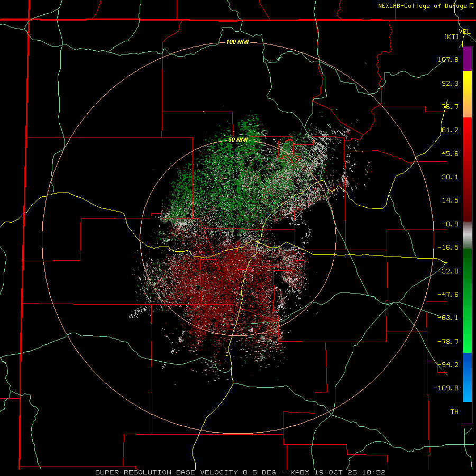Click the VEL legend title
Screen dimensions: 476x476
(465, 32)
